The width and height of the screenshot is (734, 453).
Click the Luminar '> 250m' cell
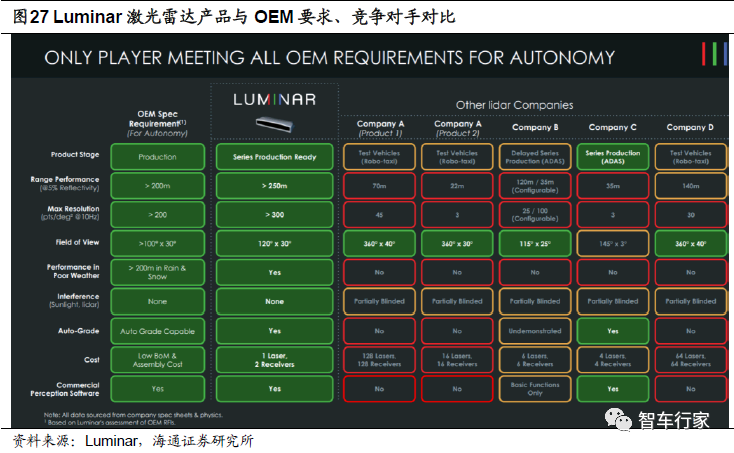click(x=274, y=186)
